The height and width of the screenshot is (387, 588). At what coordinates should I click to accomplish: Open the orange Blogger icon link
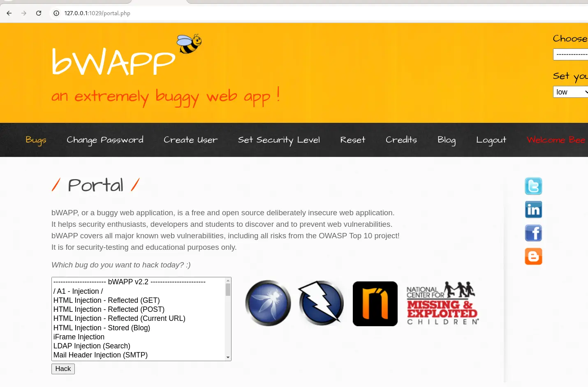point(533,256)
